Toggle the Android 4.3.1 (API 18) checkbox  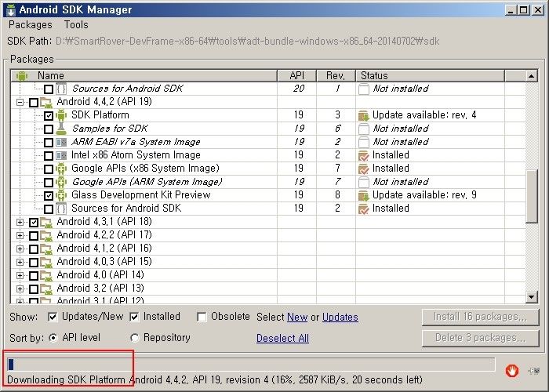[x=34, y=222]
